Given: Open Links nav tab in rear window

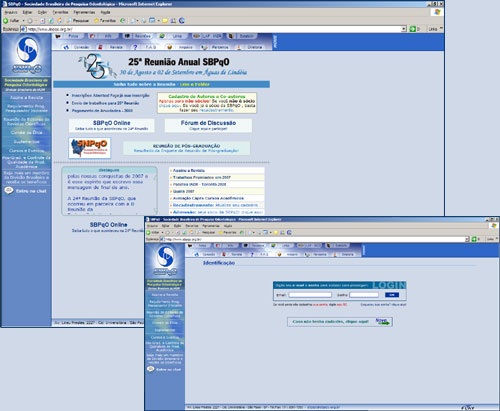Looking at the screenshot, I should point(173,36).
